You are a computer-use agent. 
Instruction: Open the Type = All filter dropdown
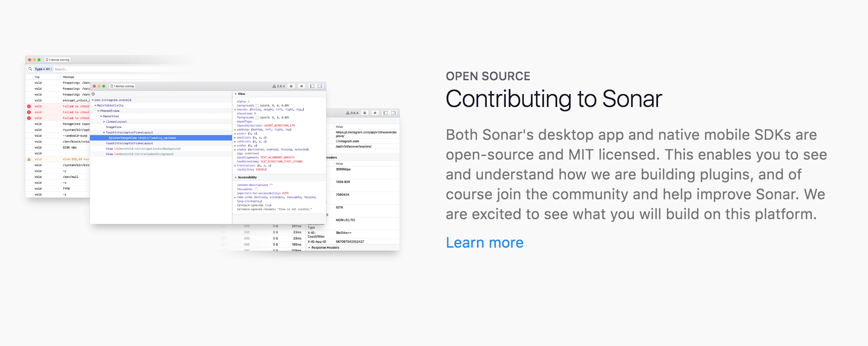pos(43,69)
